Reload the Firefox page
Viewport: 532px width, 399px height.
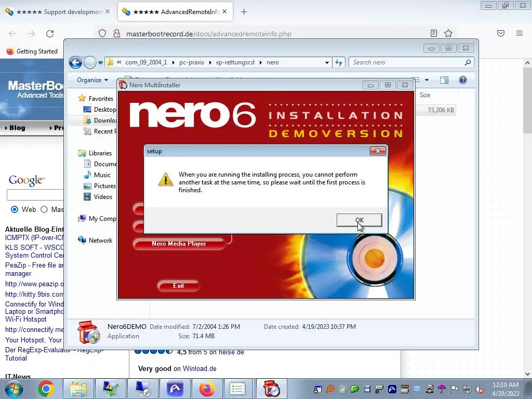click(50, 33)
